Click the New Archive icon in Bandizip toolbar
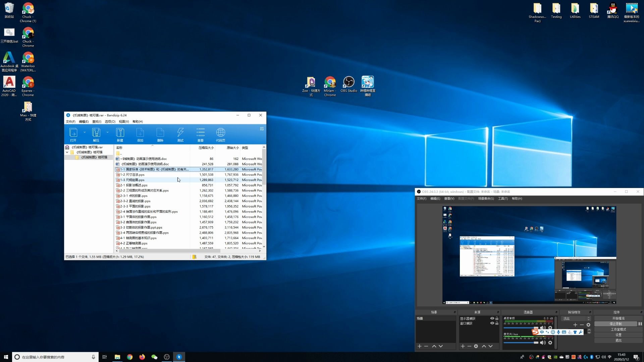 click(x=120, y=134)
